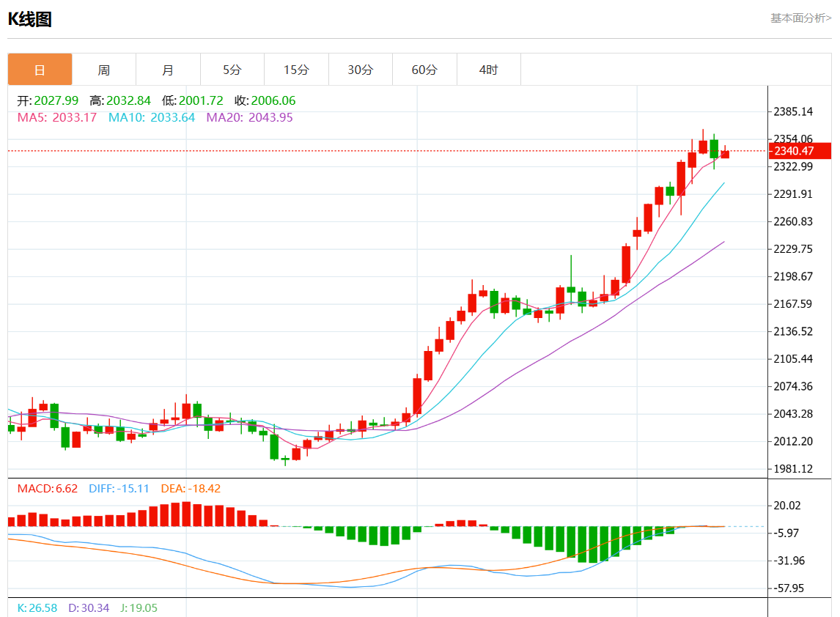
Task: Switch to the 5分 interval tab
Action: (232, 70)
